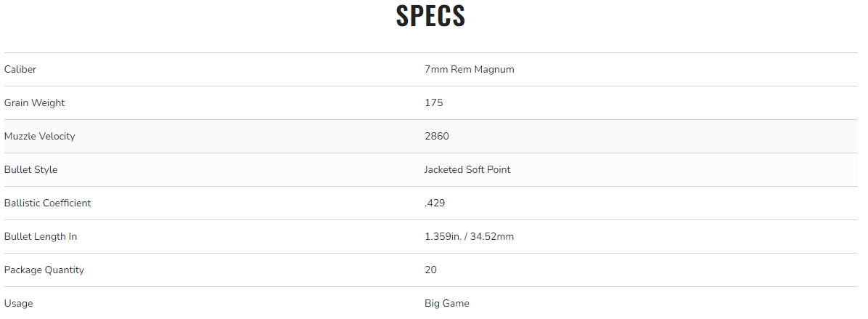
Task: Click the 34.52mm bullet length measurement
Action: [x=494, y=237]
